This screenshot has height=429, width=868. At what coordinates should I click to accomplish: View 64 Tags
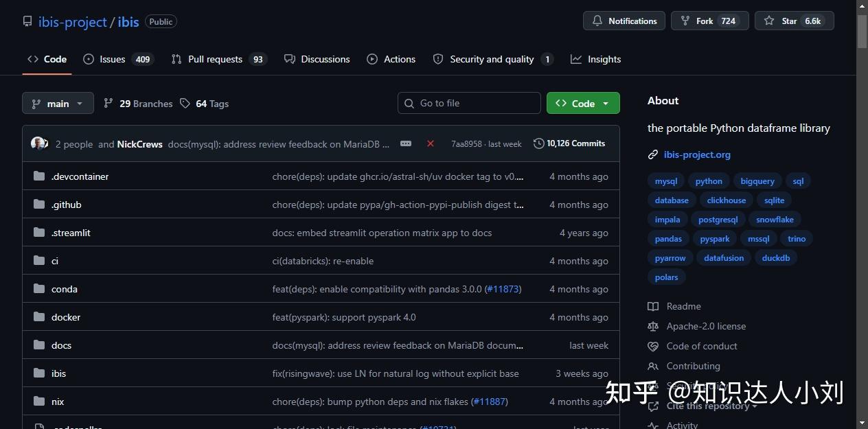(205, 104)
